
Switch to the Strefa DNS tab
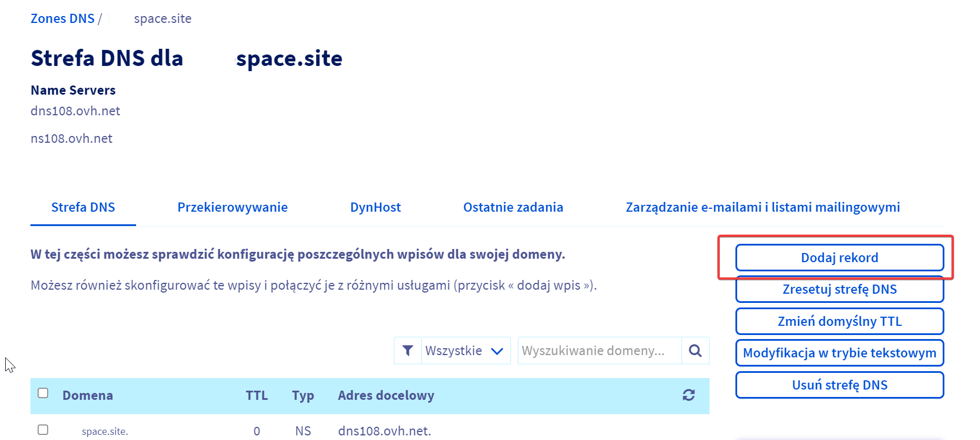pyautogui.click(x=83, y=207)
